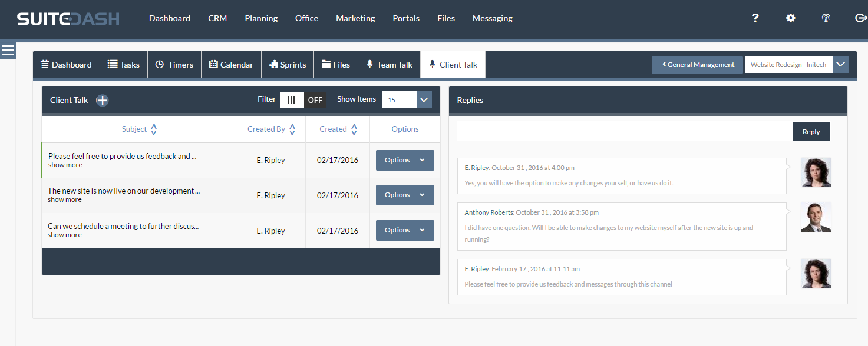Open Options for the first message row
Screen dimensions: 868x346
click(x=405, y=160)
